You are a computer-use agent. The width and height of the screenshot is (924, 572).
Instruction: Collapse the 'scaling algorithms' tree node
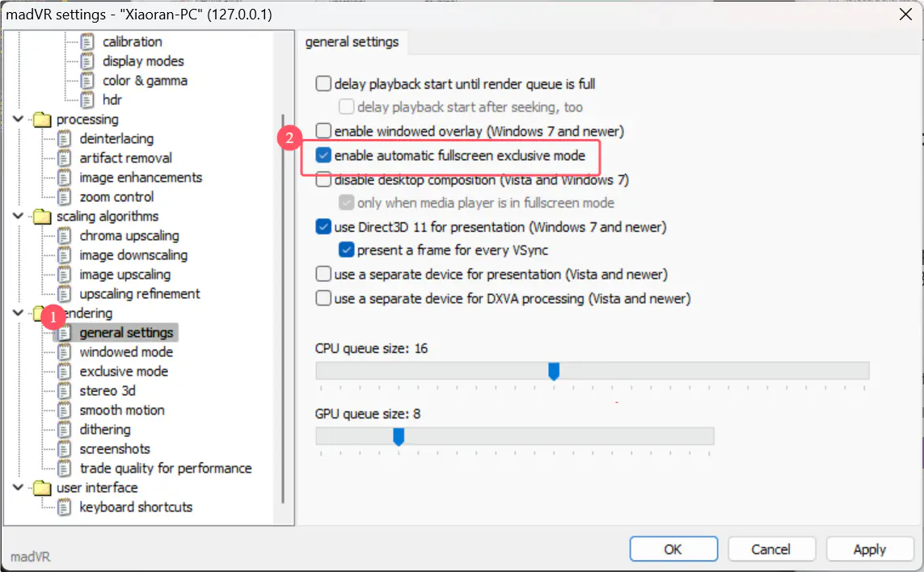pyautogui.click(x=19, y=217)
